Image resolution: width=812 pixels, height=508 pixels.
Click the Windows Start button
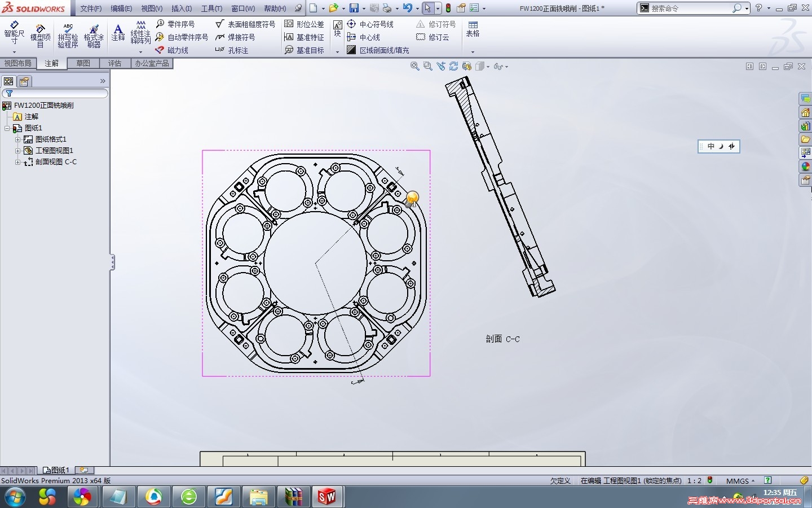click(15, 497)
